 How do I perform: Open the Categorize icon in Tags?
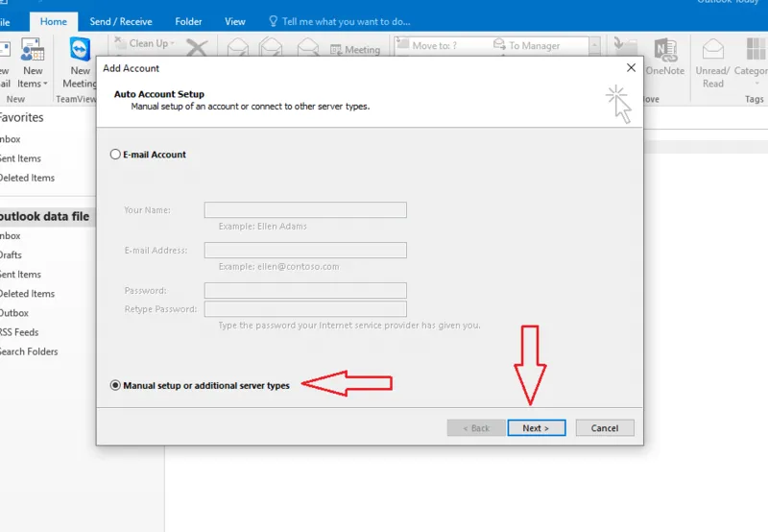756,50
